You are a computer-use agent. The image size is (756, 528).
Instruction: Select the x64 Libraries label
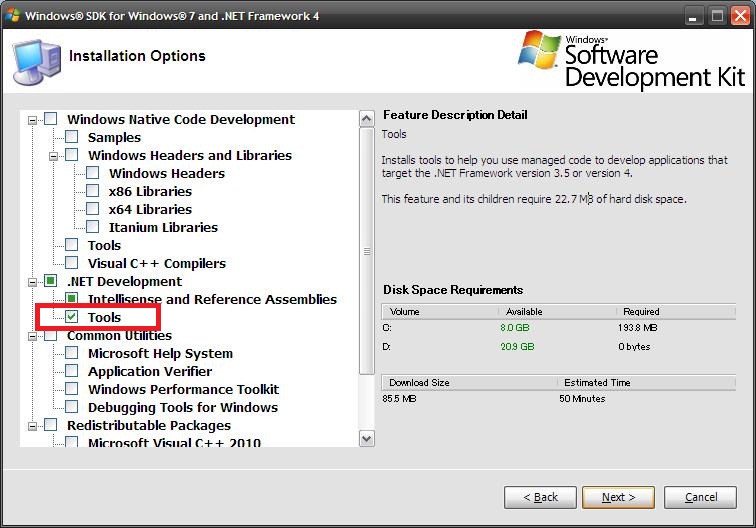pos(150,209)
